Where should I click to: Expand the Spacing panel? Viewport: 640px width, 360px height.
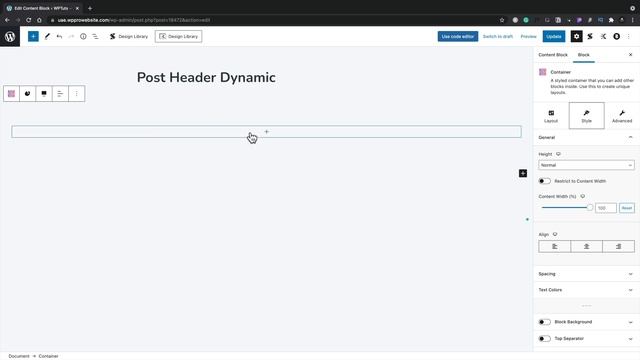click(586, 274)
